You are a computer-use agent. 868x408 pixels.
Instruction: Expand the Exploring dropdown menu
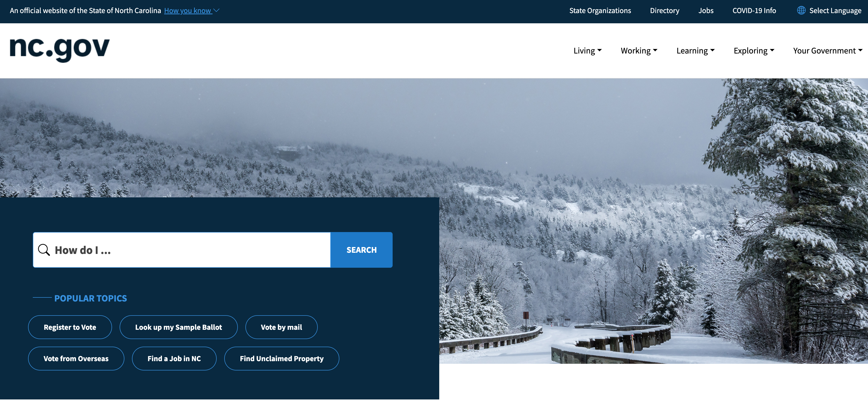tap(754, 50)
